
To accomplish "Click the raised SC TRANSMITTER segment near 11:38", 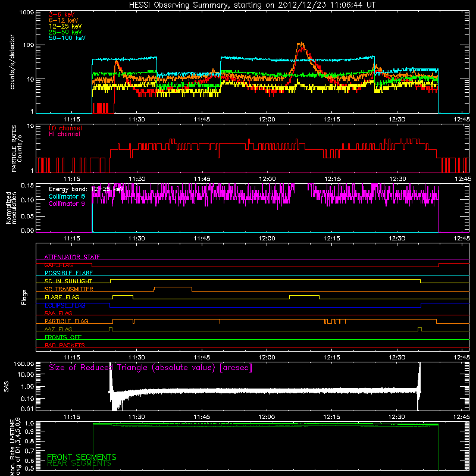I will [x=173, y=287].
